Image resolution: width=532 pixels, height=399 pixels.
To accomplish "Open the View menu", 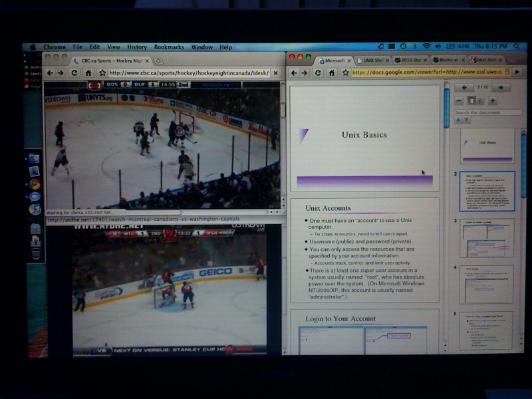I will (114, 47).
